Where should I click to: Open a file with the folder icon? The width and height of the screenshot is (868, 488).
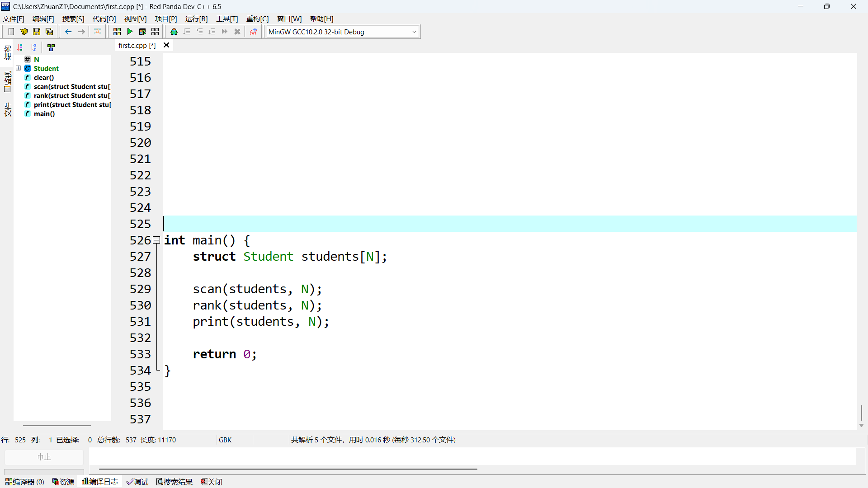(24, 32)
